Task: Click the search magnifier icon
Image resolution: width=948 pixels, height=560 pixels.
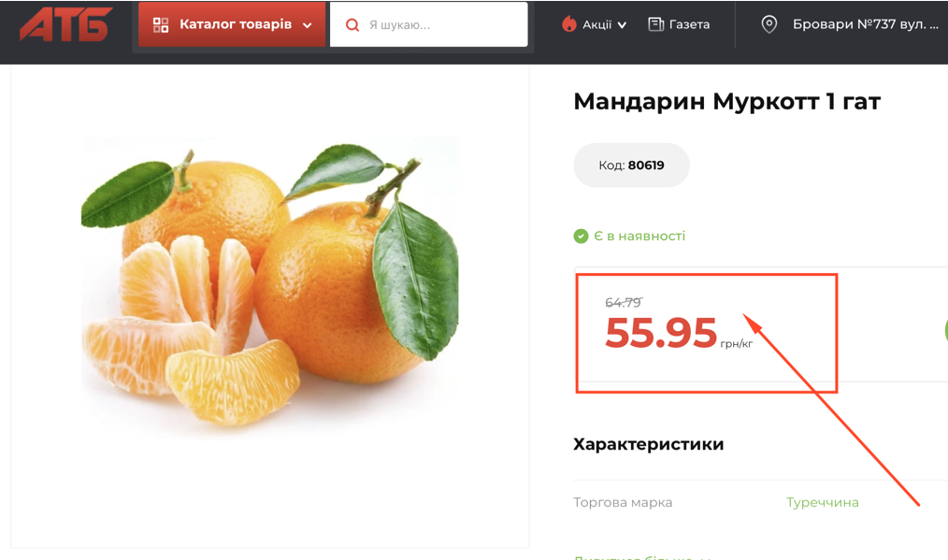Action: click(352, 25)
